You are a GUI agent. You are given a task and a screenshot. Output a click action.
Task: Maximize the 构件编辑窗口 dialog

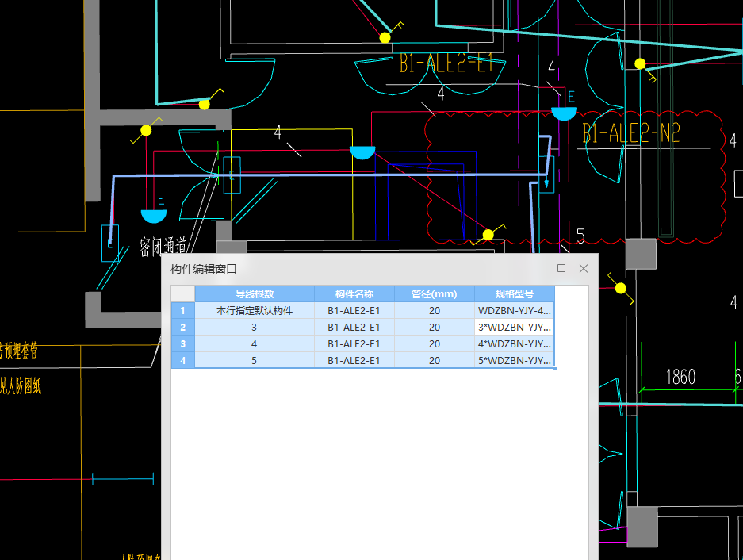(561, 268)
